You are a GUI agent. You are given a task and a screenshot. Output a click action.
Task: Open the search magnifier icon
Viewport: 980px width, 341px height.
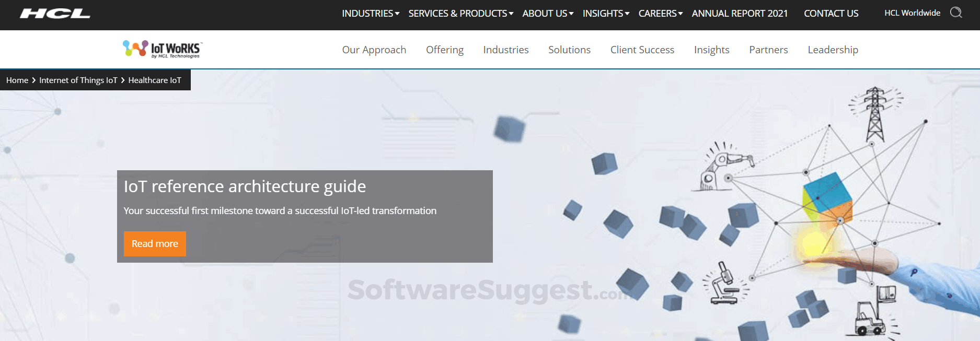[x=955, y=13]
